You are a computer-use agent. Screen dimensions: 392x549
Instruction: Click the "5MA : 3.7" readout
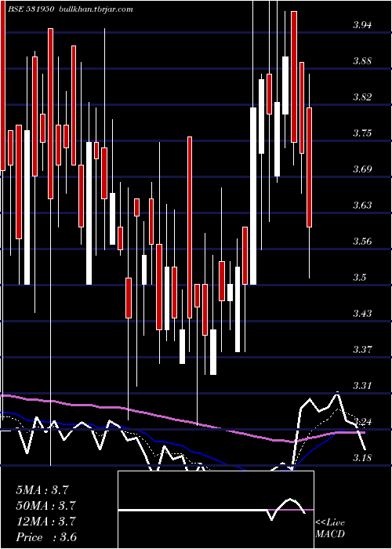(x=42, y=490)
